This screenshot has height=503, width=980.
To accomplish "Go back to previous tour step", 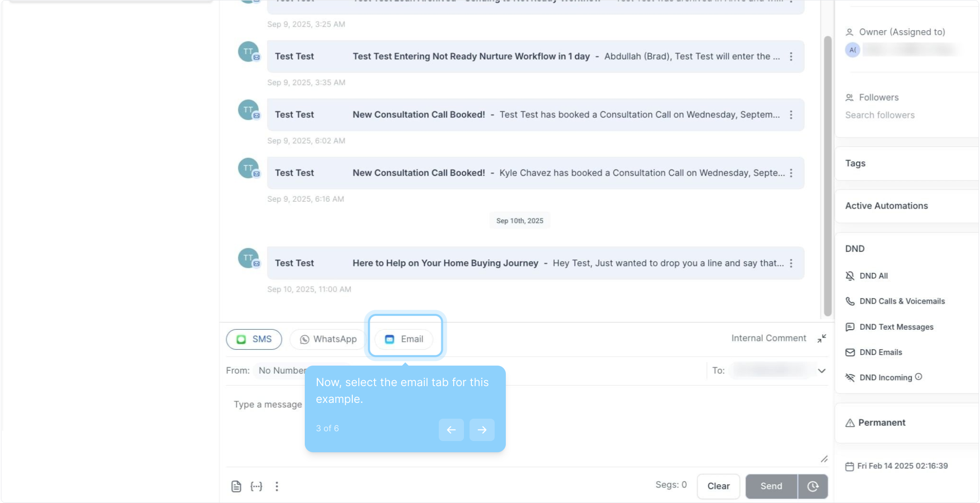I will click(451, 429).
